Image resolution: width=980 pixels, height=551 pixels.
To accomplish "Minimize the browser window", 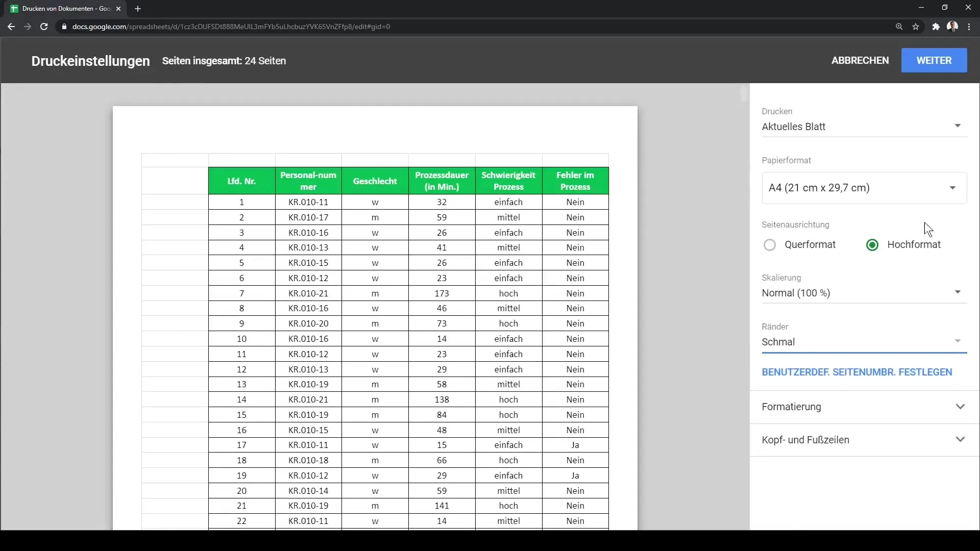I will 921,8.
